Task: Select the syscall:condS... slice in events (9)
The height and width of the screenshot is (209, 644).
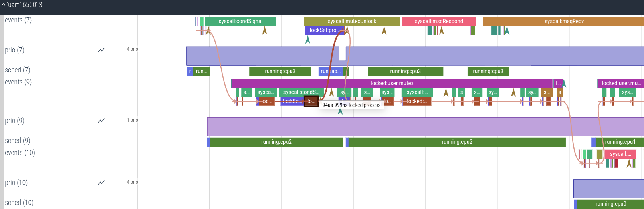Action: pos(301,92)
